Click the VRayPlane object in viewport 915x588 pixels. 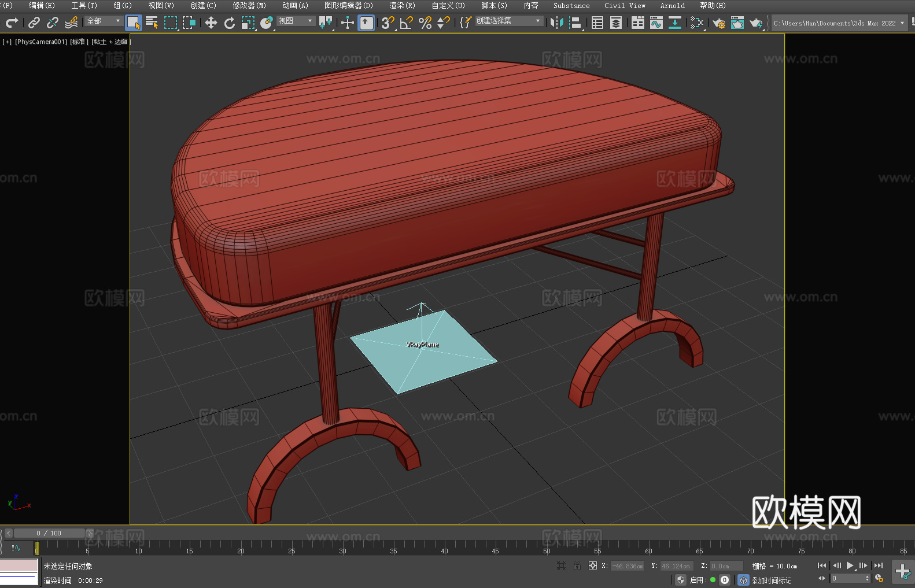coord(424,352)
